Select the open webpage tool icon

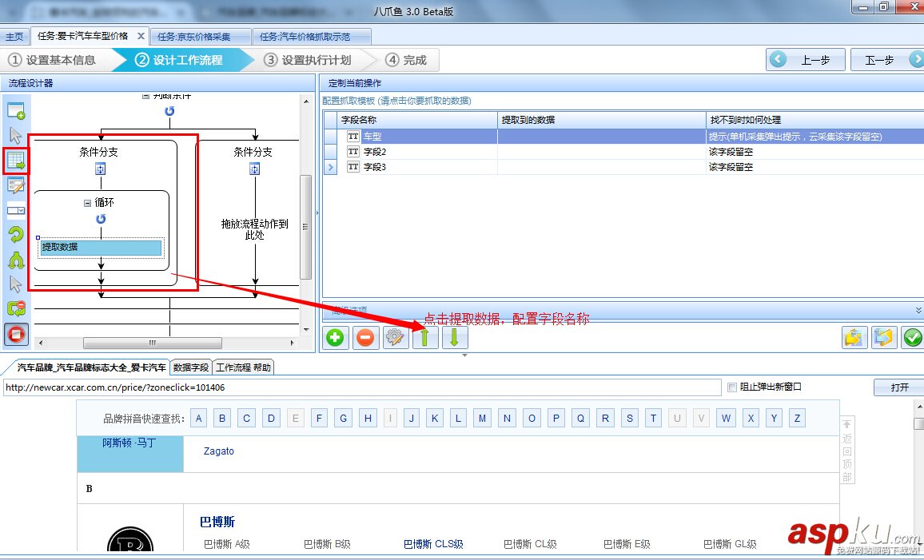coord(16,111)
